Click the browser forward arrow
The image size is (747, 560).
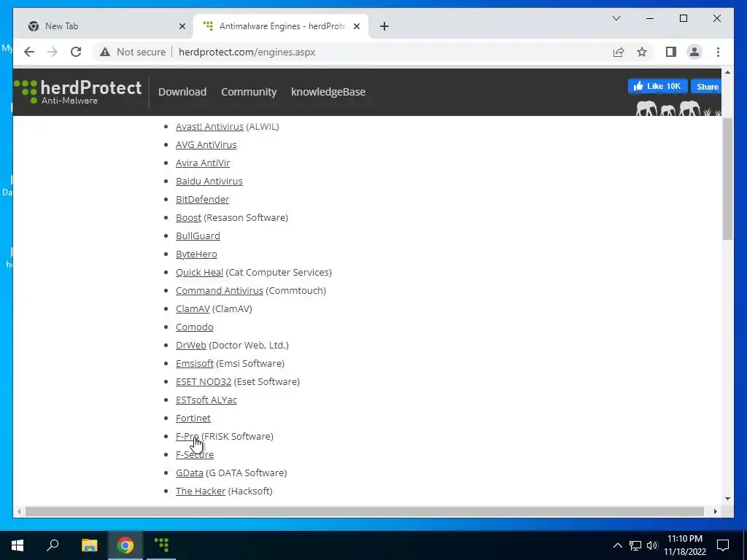point(53,52)
